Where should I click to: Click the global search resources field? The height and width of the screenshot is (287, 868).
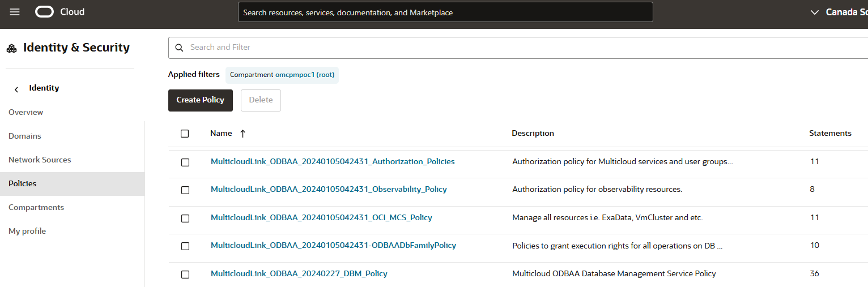(x=445, y=12)
